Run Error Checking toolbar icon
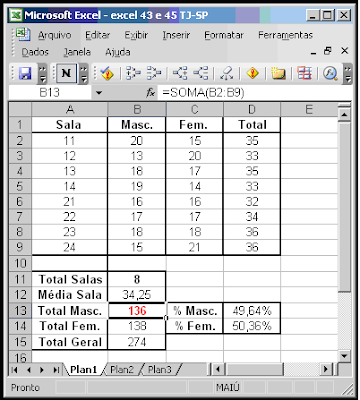Viewport: 360px width, 400px height. [x=107, y=73]
